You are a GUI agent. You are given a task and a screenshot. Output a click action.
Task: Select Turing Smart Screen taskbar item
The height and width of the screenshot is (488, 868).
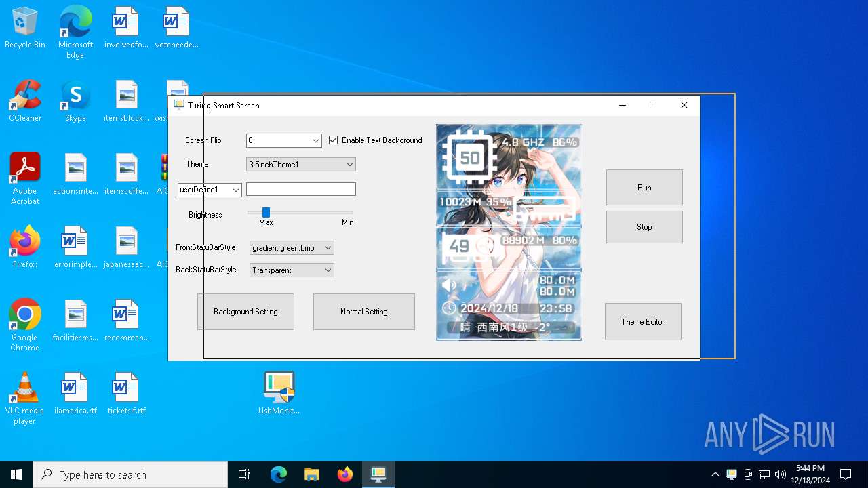pos(378,474)
